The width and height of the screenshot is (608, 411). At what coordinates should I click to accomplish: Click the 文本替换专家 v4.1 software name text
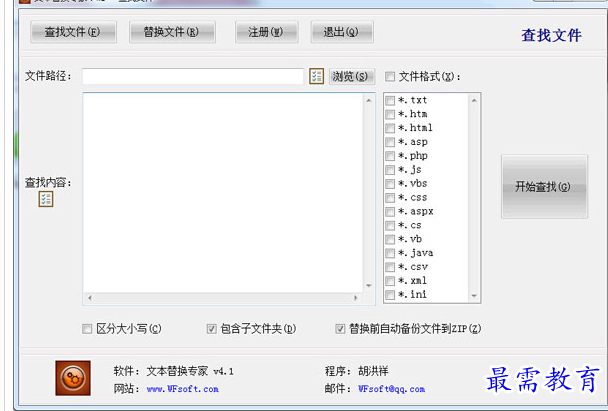(x=190, y=371)
